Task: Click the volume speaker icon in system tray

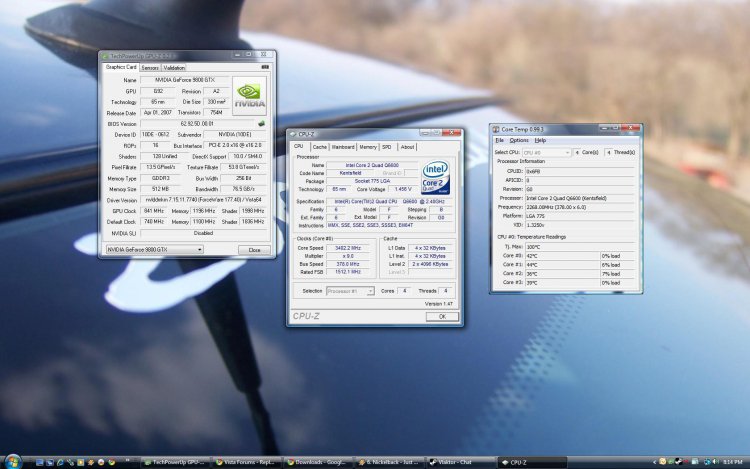Action: coord(715,462)
